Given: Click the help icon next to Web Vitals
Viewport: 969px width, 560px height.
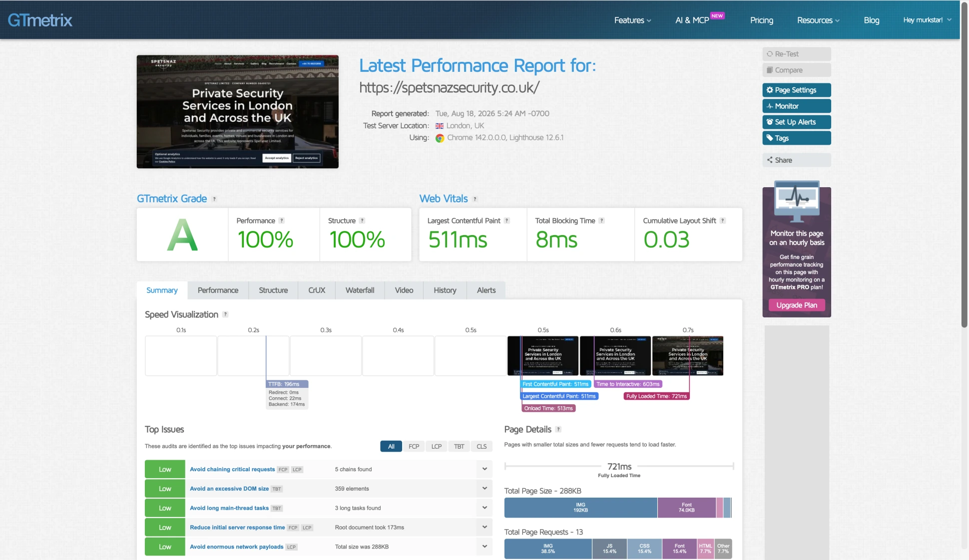Looking at the screenshot, I should [475, 199].
